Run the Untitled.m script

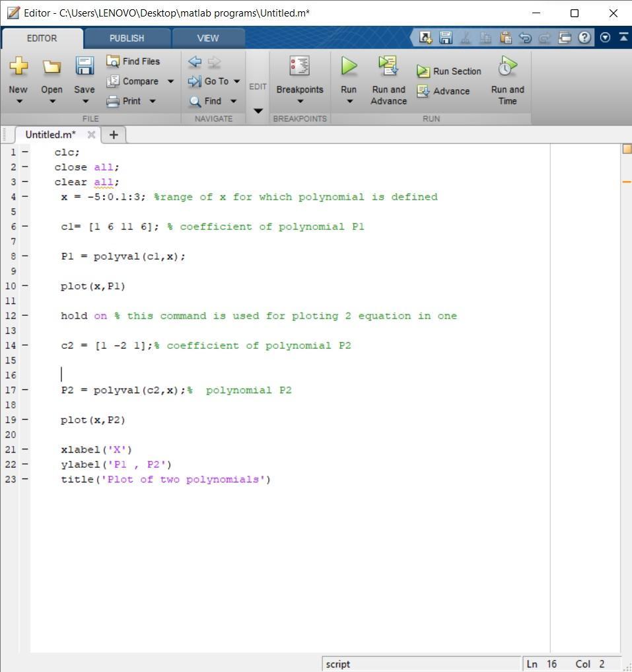point(348,73)
